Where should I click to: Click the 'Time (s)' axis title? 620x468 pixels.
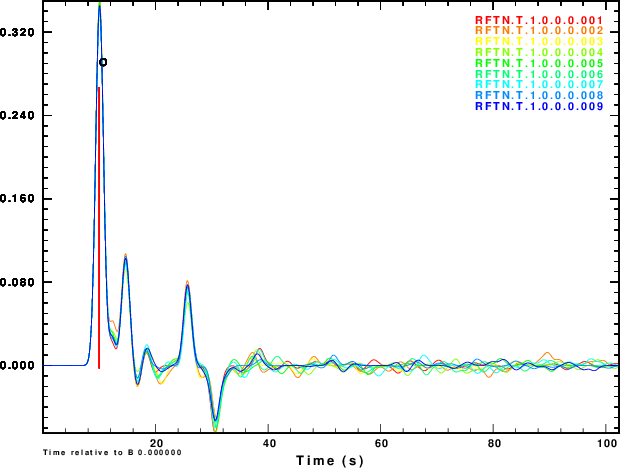(330, 460)
